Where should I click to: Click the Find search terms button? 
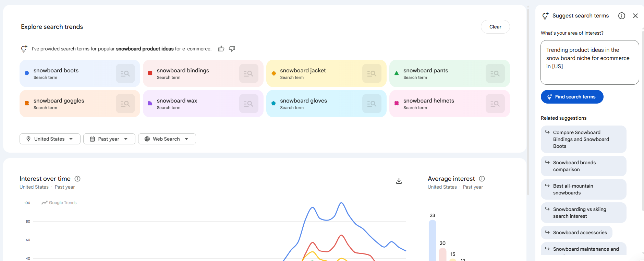point(572,97)
